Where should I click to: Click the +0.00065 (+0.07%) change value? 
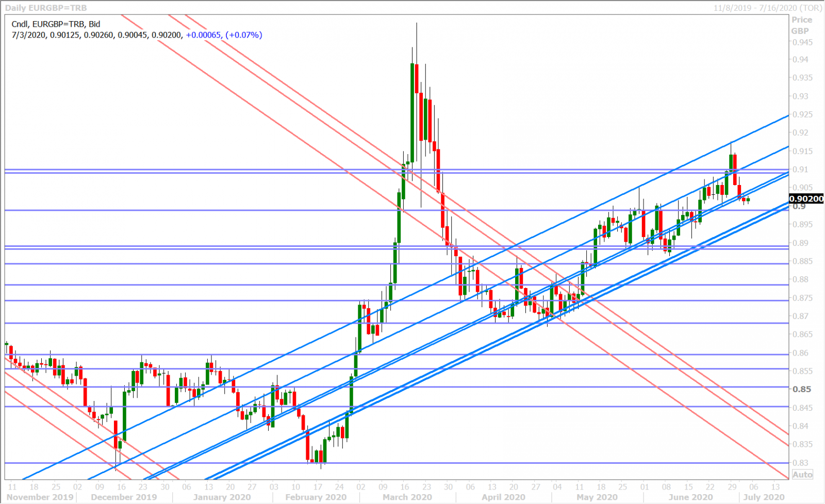tap(224, 35)
